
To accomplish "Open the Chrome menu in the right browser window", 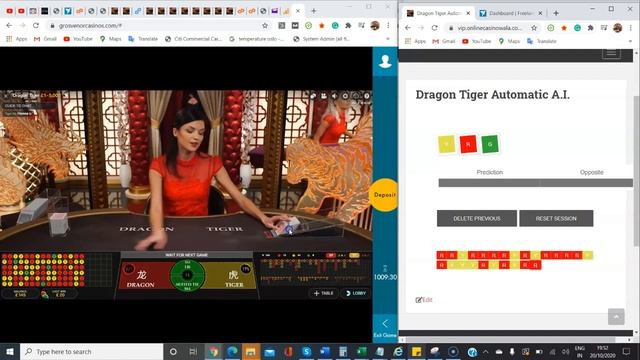I will point(630,28).
